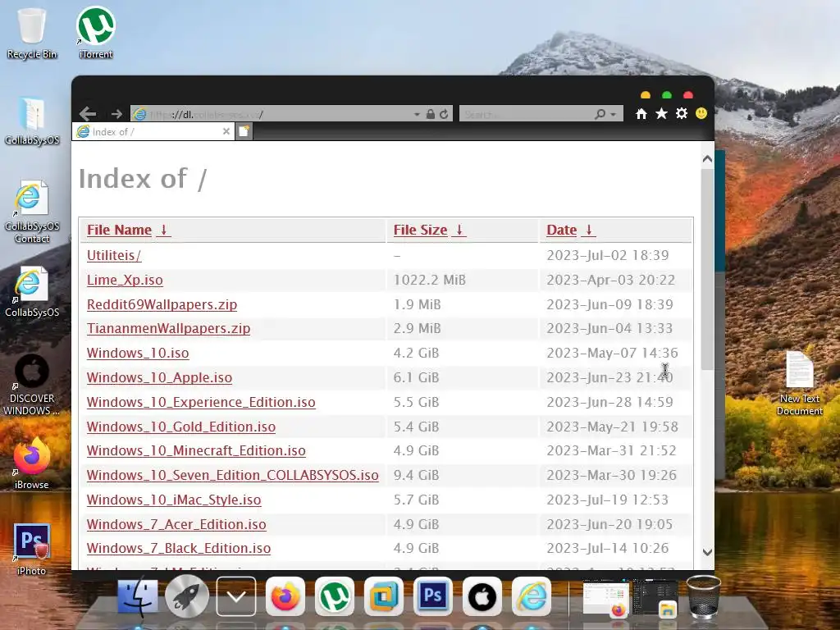Screen dimensions: 840x630
Task: Click the '1022.2 MiB' size cell
Action: pos(430,280)
